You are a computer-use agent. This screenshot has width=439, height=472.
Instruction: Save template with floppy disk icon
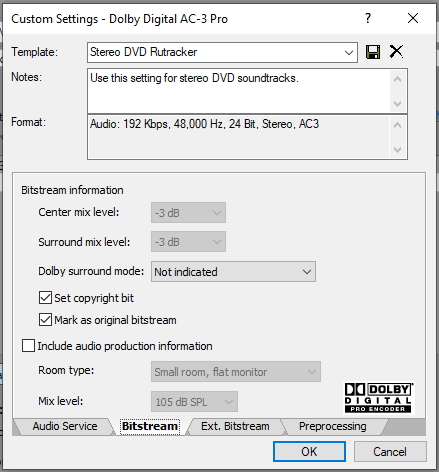pos(373,52)
